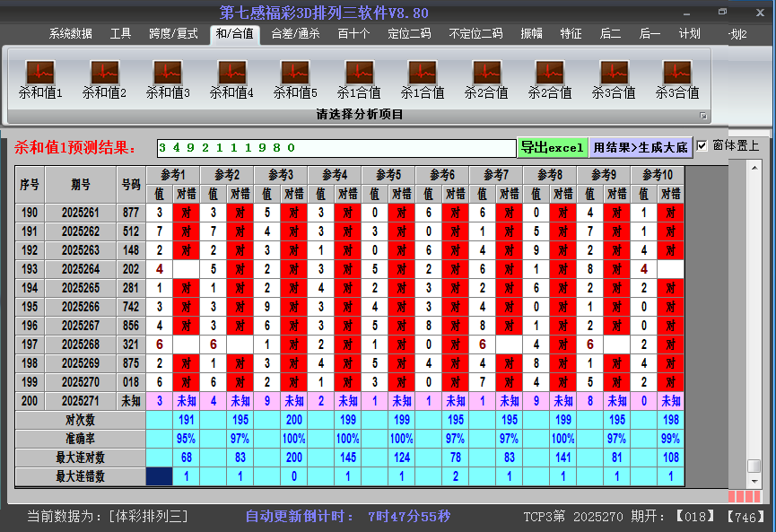Click the prediction result text field

pos(335,147)
